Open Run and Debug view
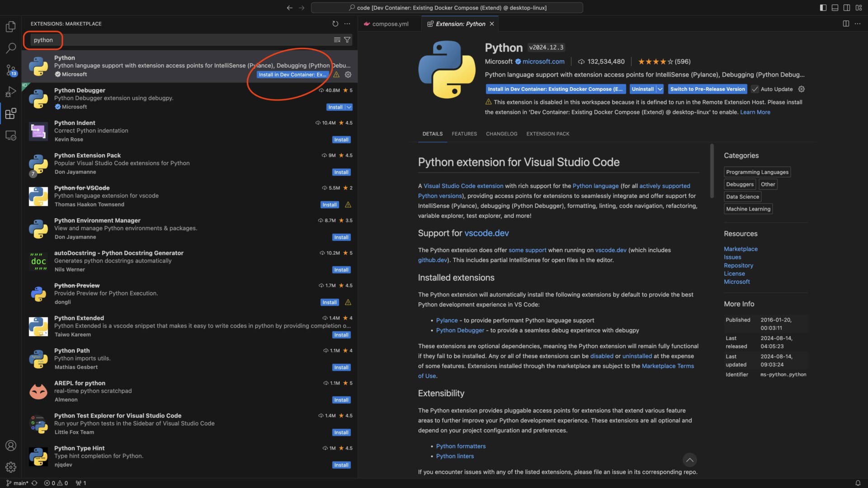 (x=11, y=92)
